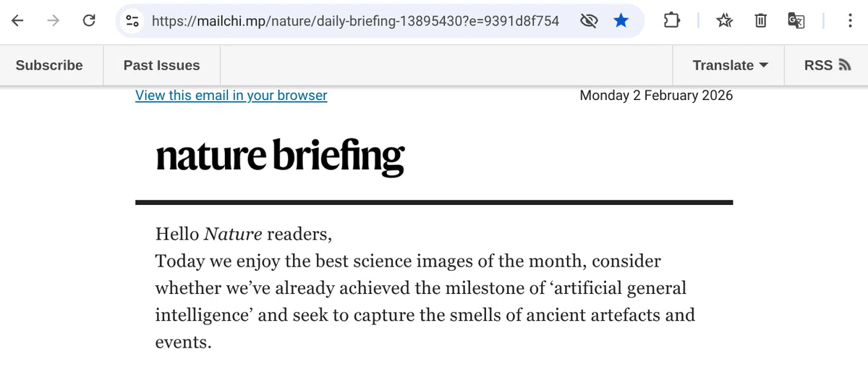The height and width of the screenshot is (378, 868).
Task: Open the Past Issues tab
Action: tap(161, 65)
